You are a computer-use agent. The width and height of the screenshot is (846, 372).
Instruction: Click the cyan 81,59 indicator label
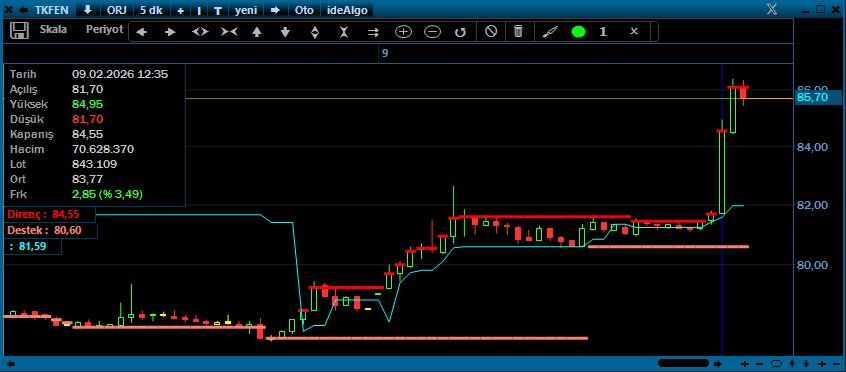pyautogui.click(x=33, y=246)
